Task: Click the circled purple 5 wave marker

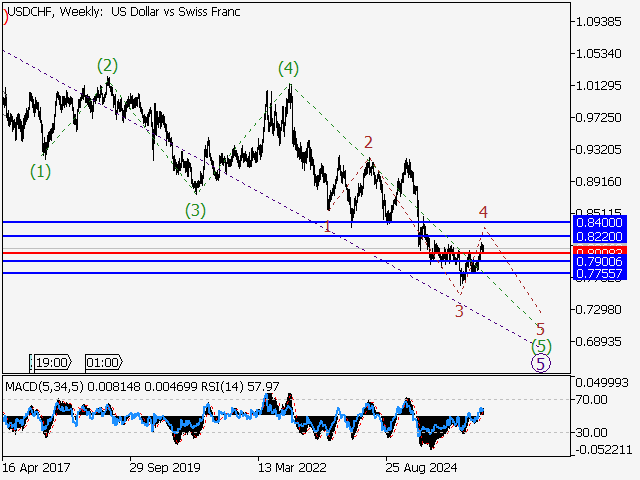Action: pos(540,363)
